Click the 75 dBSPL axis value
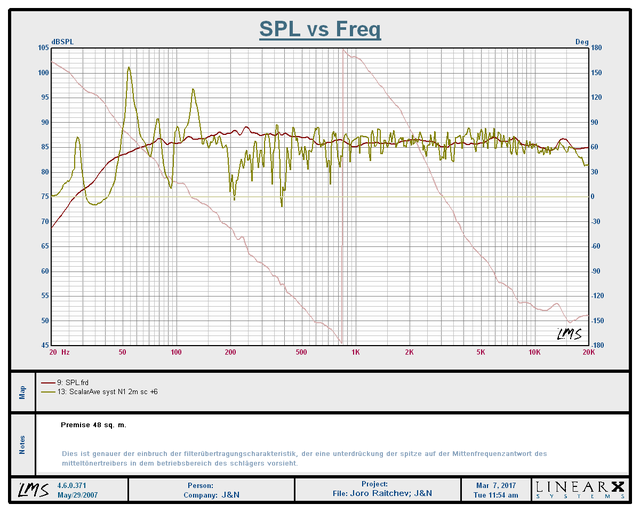Image resolution: width=640 pixels, height=512 pixels. (x=45, y=196)
